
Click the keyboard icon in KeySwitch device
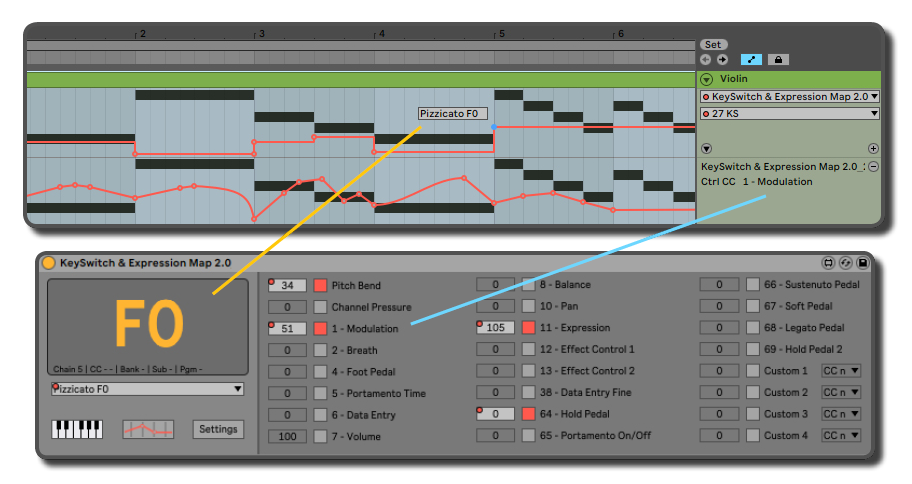point(77,429)
